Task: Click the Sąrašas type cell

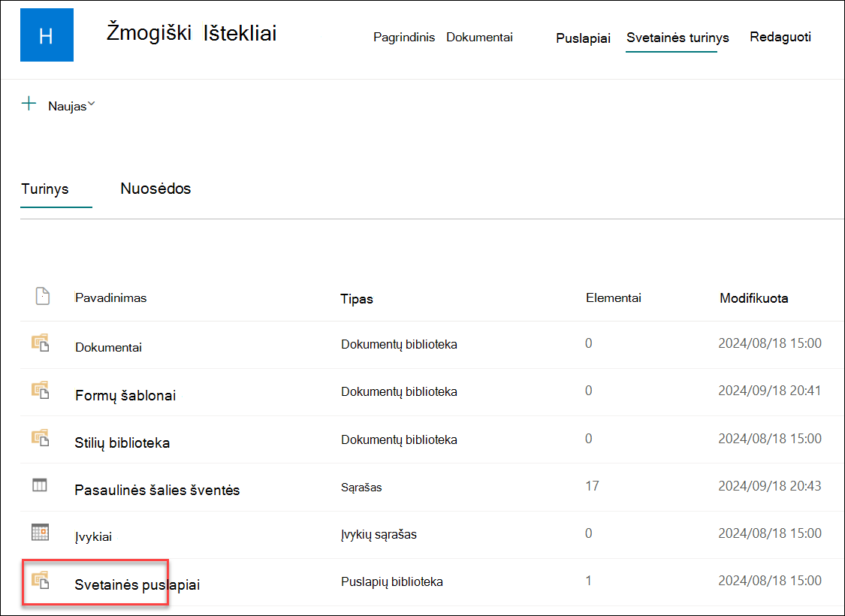Action: pyautogui.click(x=361, y=488)
